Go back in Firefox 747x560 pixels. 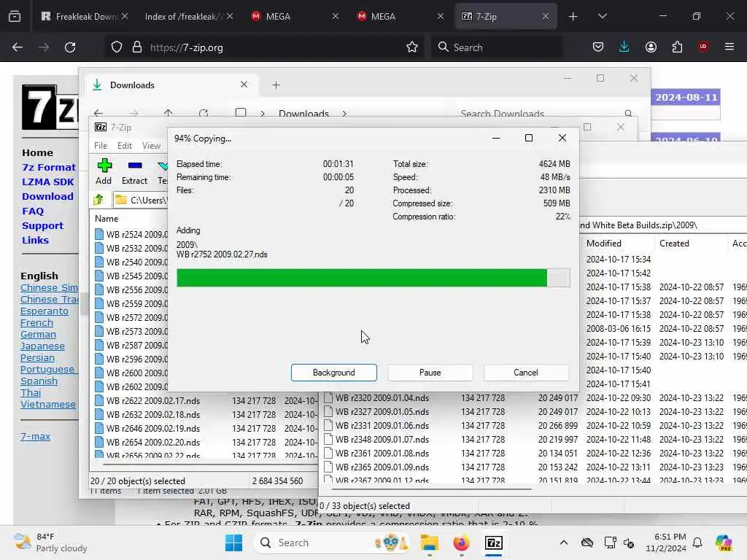[x=18, y=47]
